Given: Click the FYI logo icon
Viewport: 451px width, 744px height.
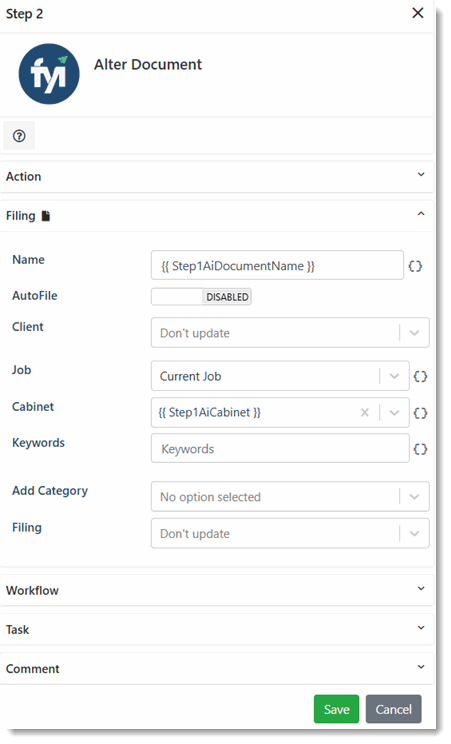Looking at the screenshot, I should [49, 74].
